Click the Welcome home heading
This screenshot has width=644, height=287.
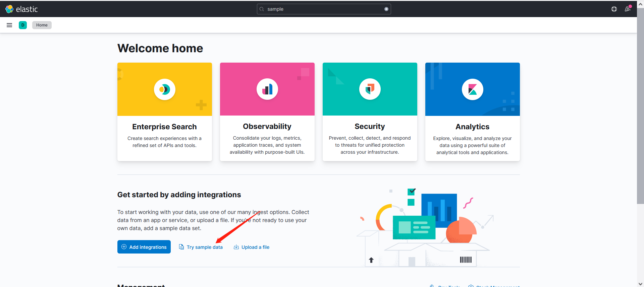[160, 48]
